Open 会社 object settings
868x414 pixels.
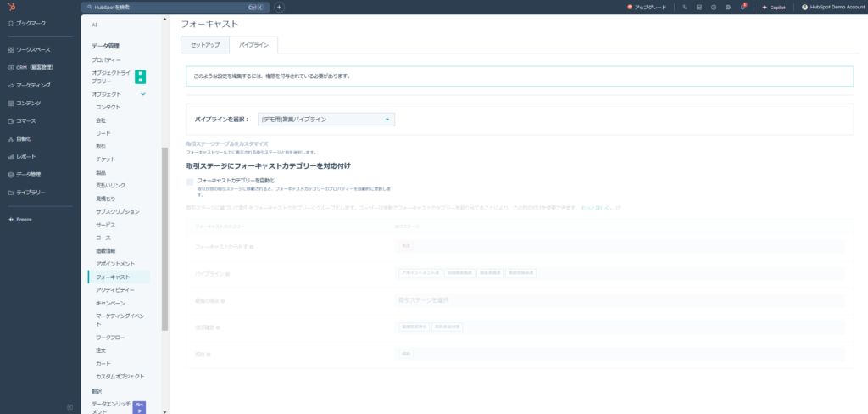coord(101,120)
